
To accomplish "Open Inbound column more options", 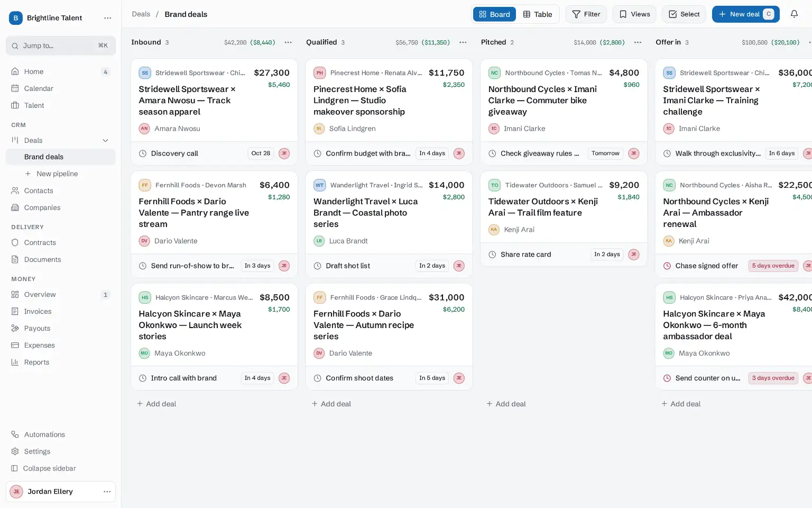I will (288, 42).
